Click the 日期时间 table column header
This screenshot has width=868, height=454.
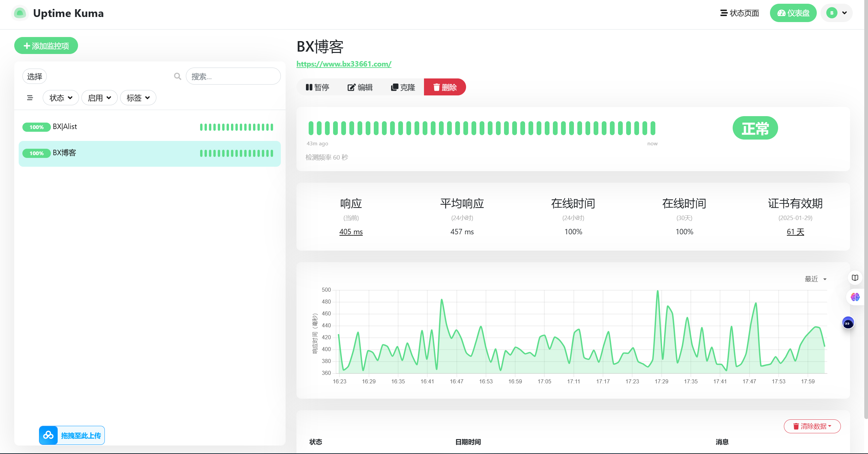click(468, 442)
